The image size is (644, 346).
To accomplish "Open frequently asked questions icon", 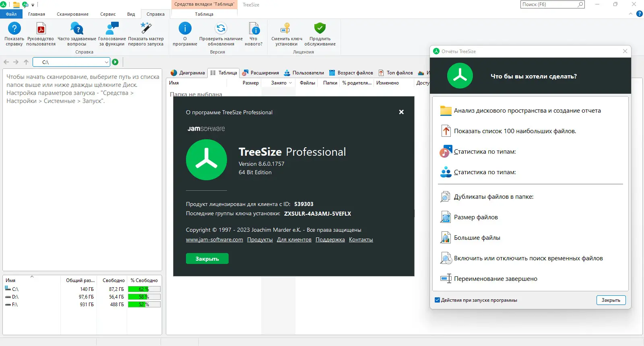I will 76,29.
